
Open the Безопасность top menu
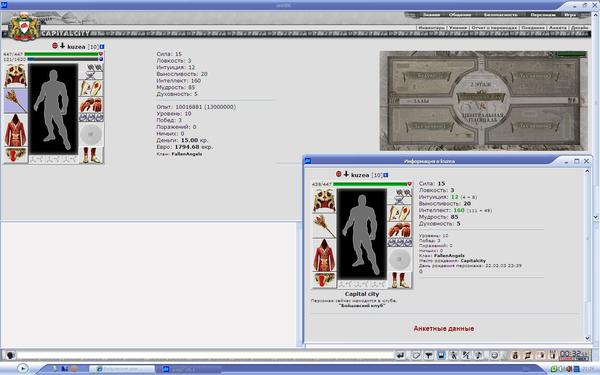click(501, 15)
